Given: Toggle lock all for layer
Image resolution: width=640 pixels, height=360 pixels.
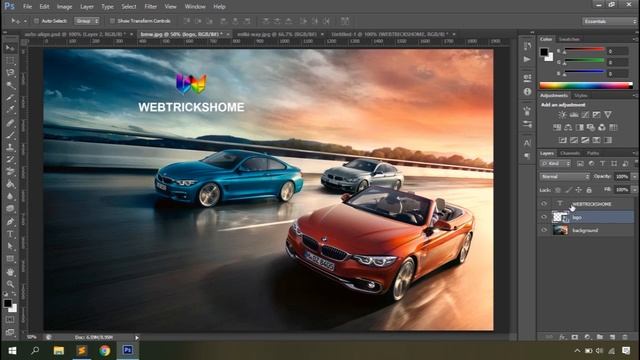Looking at the screenshot, I should click(589, 190).
